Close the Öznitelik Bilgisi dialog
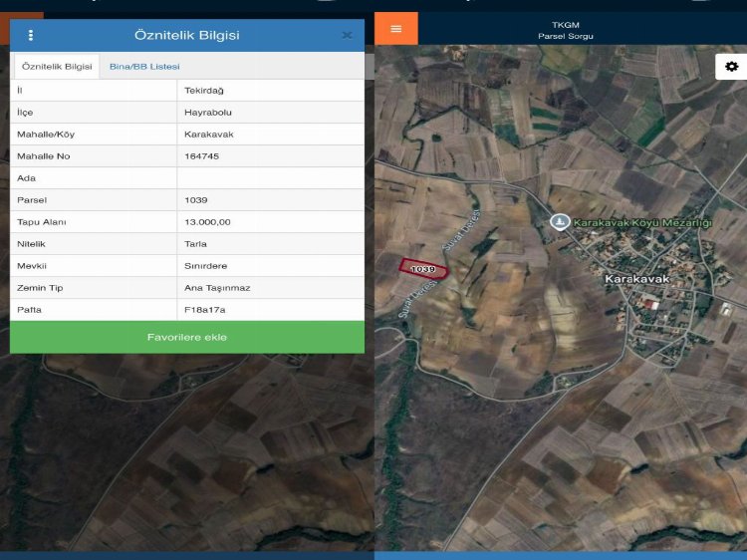 click(347, 35)
